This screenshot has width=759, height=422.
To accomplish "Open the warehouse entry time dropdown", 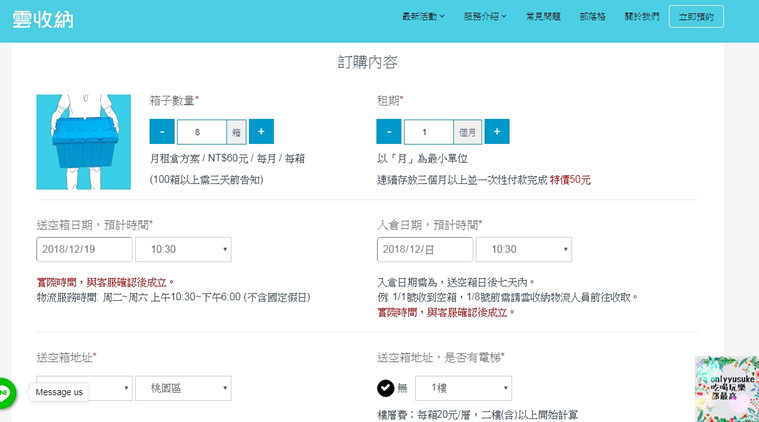I will (x=524, y=249).
